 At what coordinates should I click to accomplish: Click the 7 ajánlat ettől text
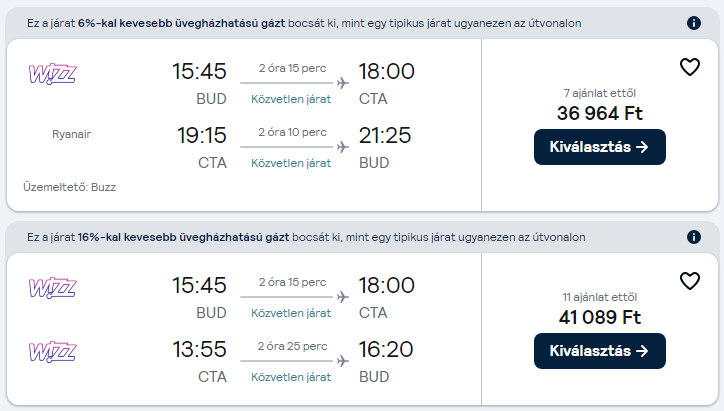tap(600, 93)
